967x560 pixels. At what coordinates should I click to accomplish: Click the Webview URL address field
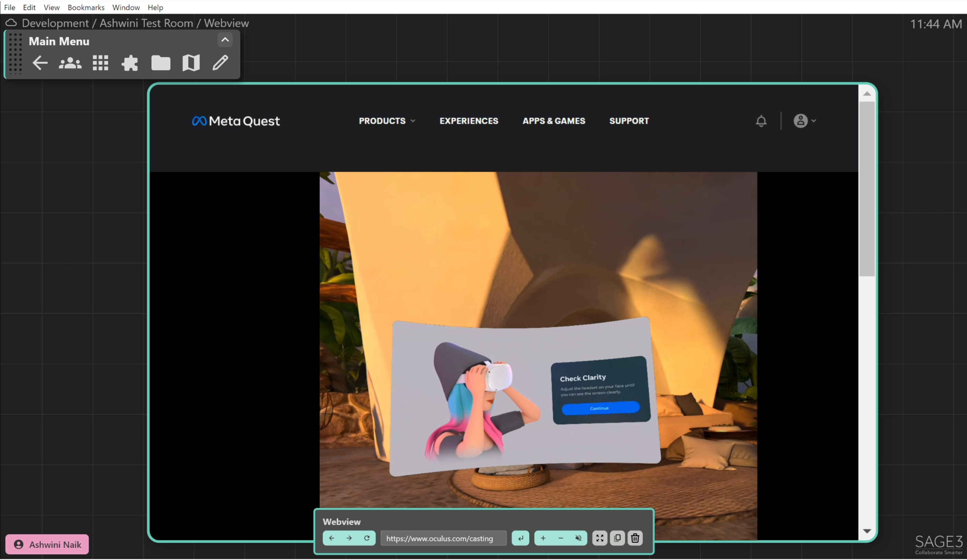pyautogui.click(x=443, y=538)
